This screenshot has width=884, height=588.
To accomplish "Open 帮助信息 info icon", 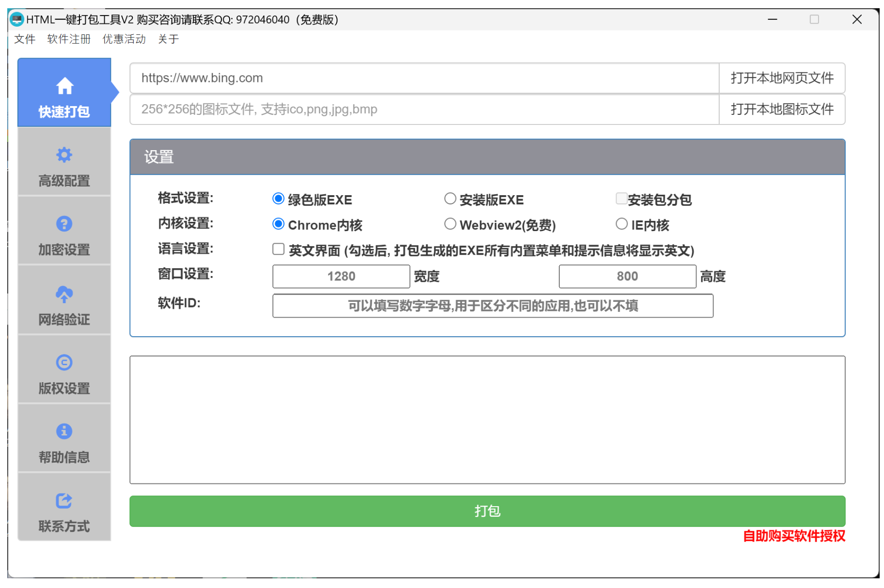I will [x=64, y=431].
